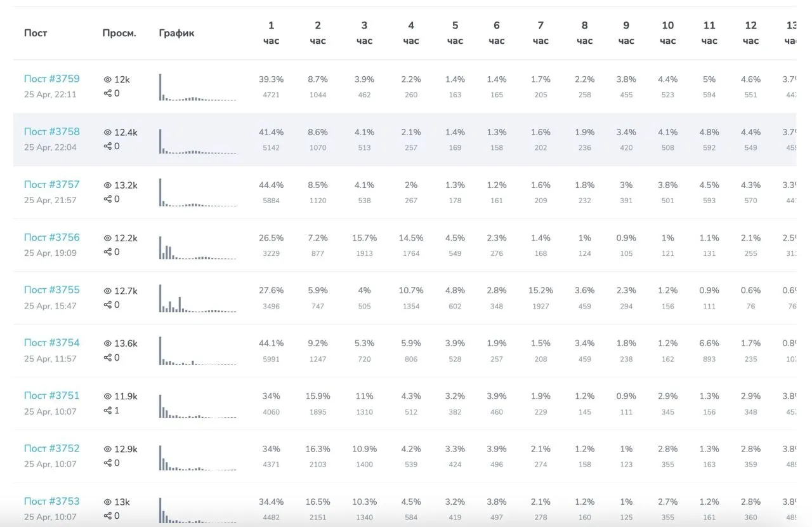Click the eye views icon for Пост #3754
812x527 pixels.
click(x=107, y=344)
